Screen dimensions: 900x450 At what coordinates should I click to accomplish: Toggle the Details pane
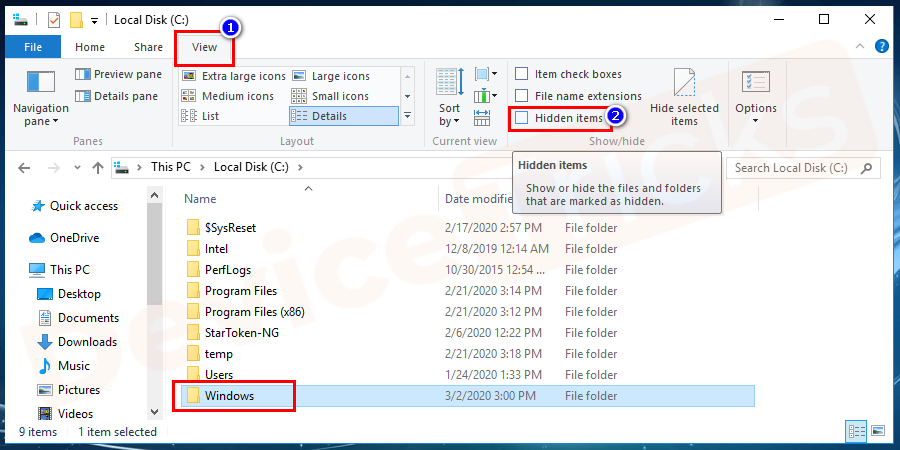click(117, 96)
